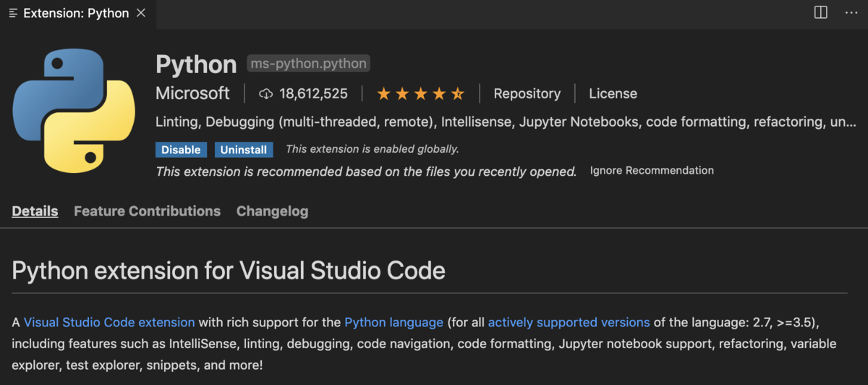Follow the Python language link
868x385 pixels.
point(393,322)
